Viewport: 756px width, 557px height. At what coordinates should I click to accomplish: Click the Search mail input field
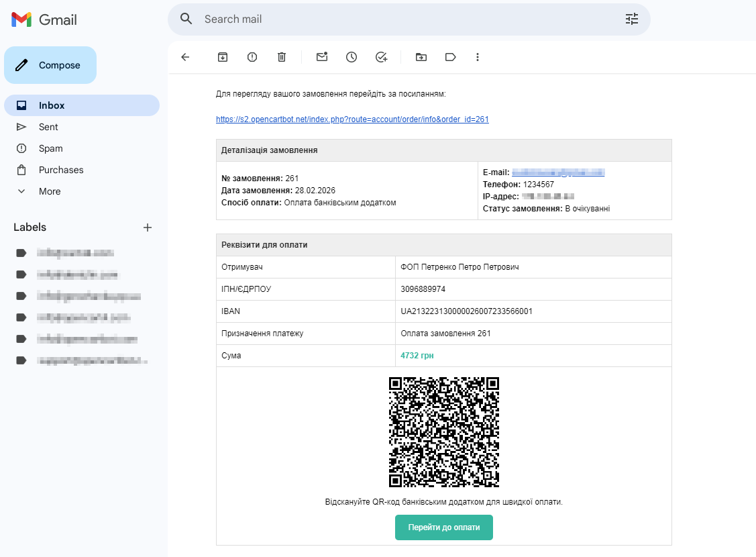(x=402, y=19)
